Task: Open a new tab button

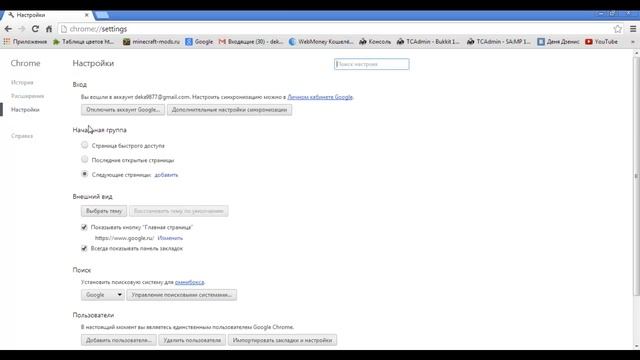Action: [x=102, y=15]
